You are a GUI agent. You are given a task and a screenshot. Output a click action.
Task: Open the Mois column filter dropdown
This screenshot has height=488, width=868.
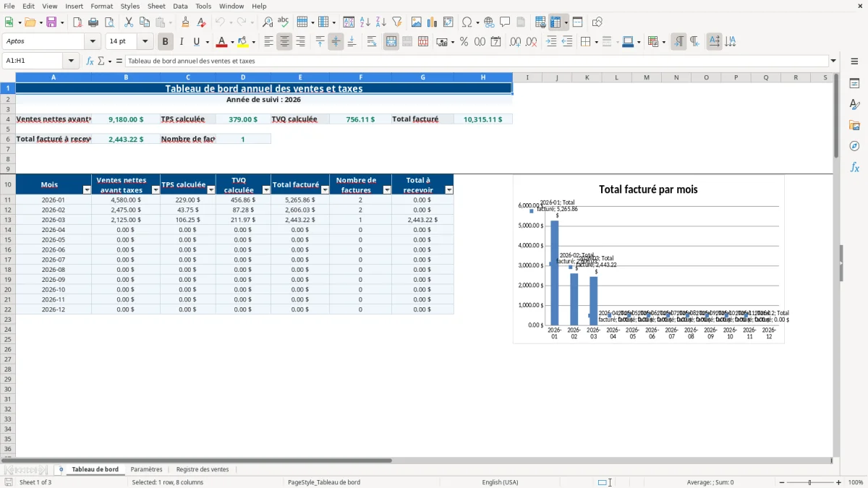87,190
